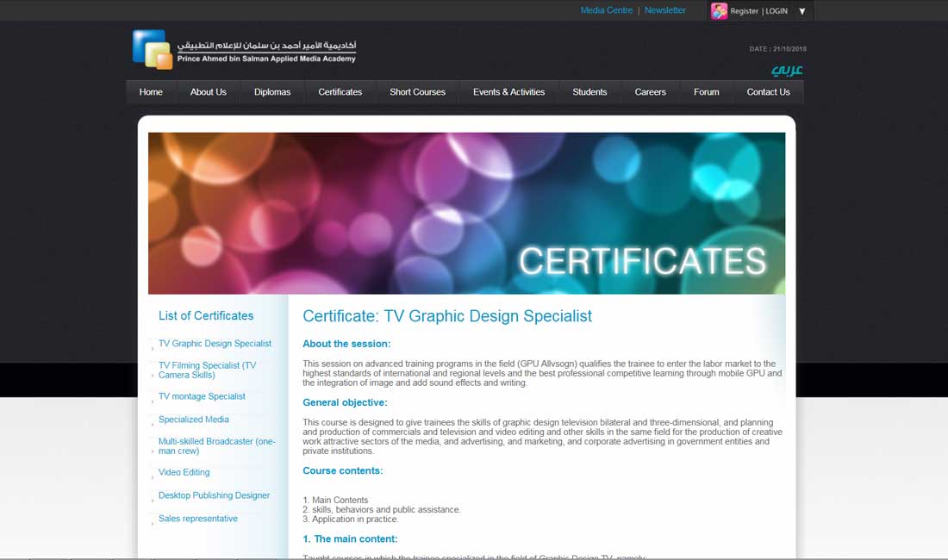Viewport: 948px width, 560px height.
Task: Open the About Us menu
Action: tap(208, 92)
